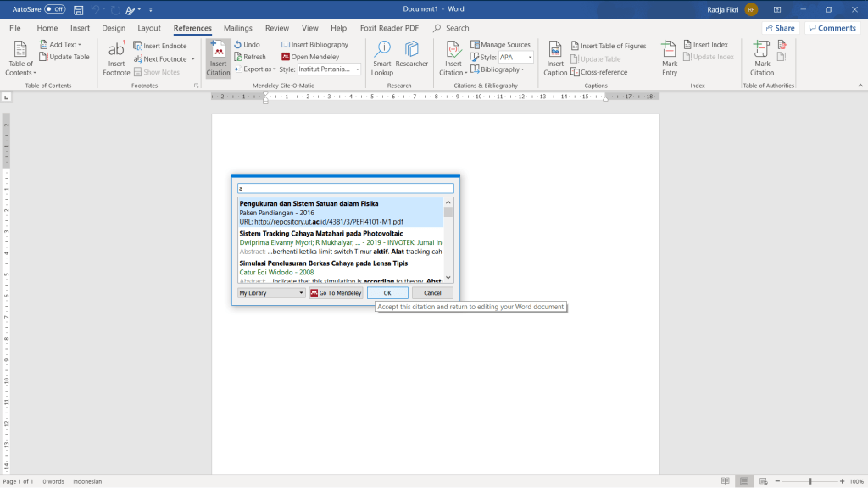The image size is (868, 488).
Task: Click the Save icon in title bar
Action: [x=79, y=9]
